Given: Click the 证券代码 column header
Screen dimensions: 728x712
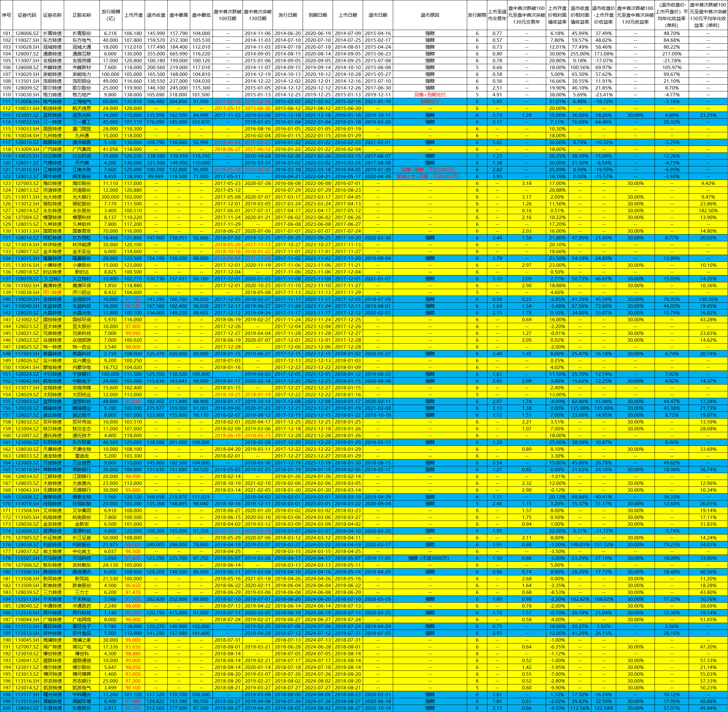Looking at the screenshot, I should pyautogui.click(x=27, y=15).
